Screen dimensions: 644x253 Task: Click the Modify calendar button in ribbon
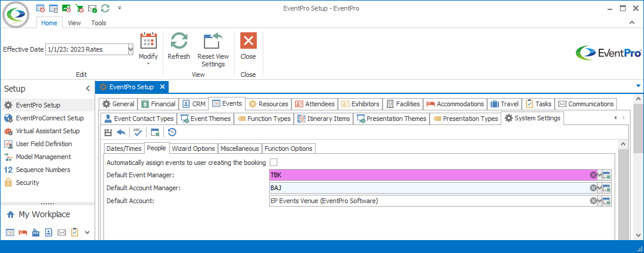point(148,48)
